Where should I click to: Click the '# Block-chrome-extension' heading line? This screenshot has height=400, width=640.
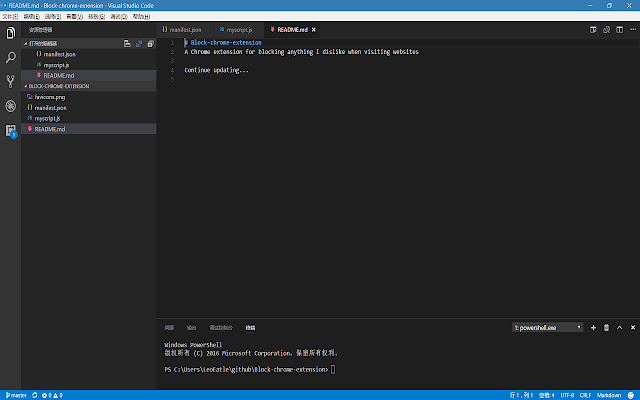[x=223, y=42]
